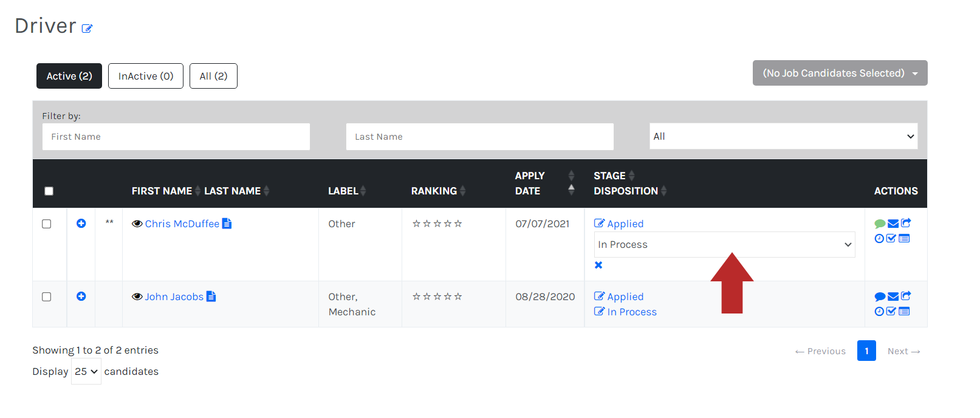Open the list form icon for Chris McDuffee

pyautogui.click(x=904, y=239)
